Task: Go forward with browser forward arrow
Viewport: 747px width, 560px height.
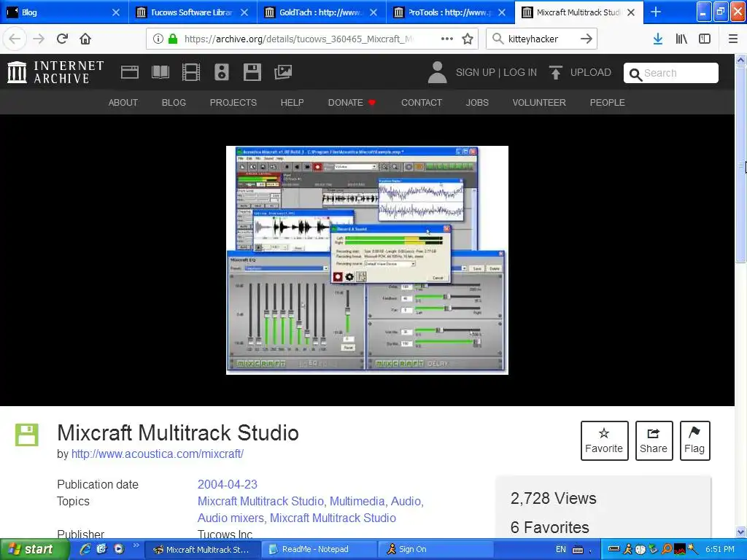Action: point(39,39)
